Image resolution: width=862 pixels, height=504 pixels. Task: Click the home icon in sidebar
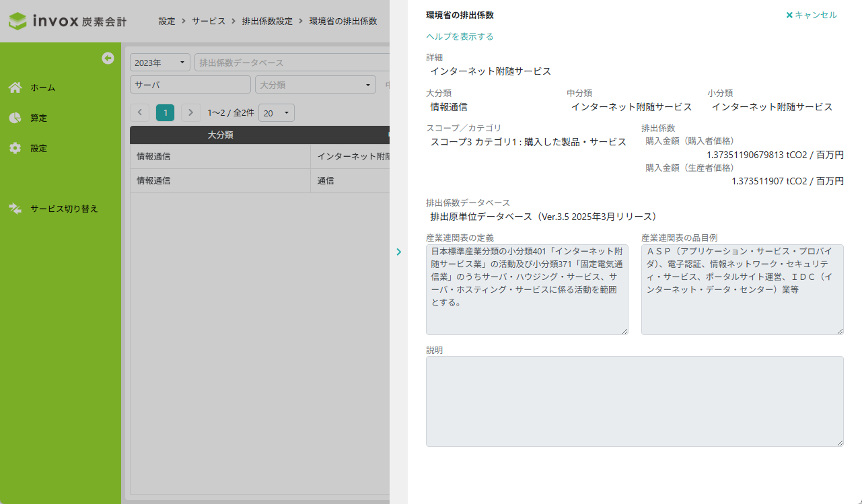click(15, 87)
